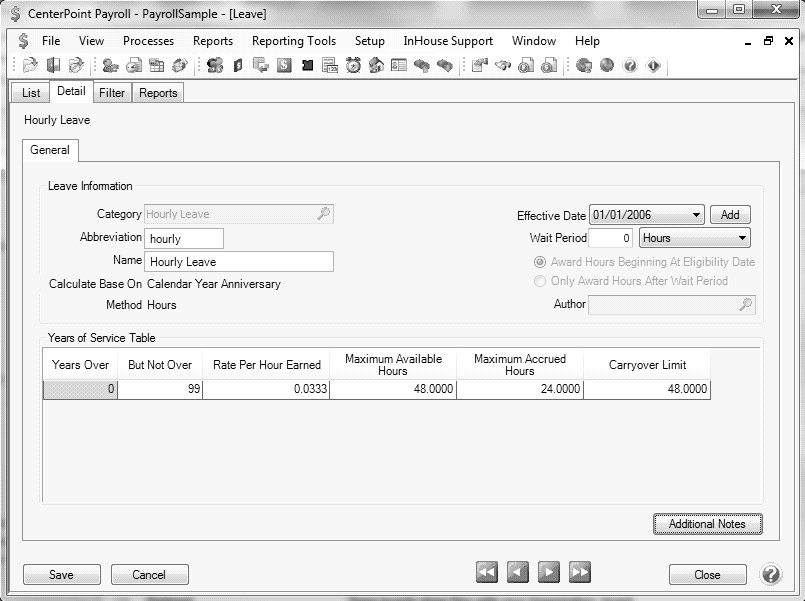Open the Reporting Tools menu

click(294, 41)
